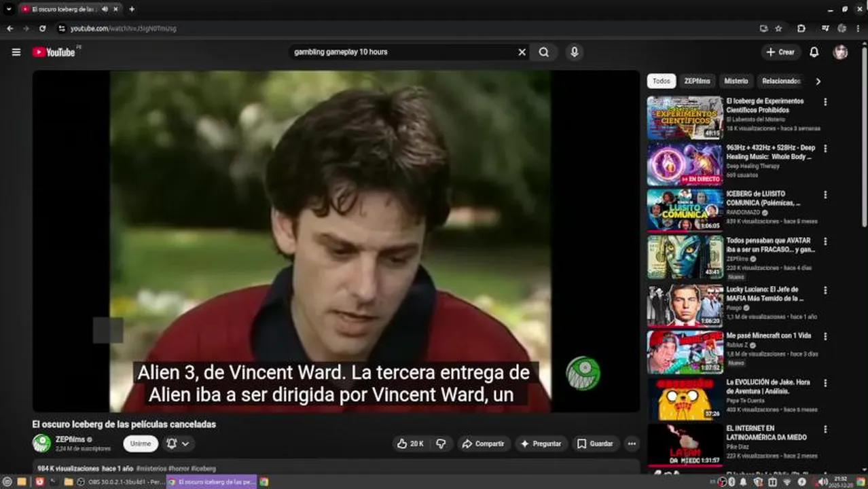
Task: Open the ZEPfilms channel name link
Action: [70, 439]
